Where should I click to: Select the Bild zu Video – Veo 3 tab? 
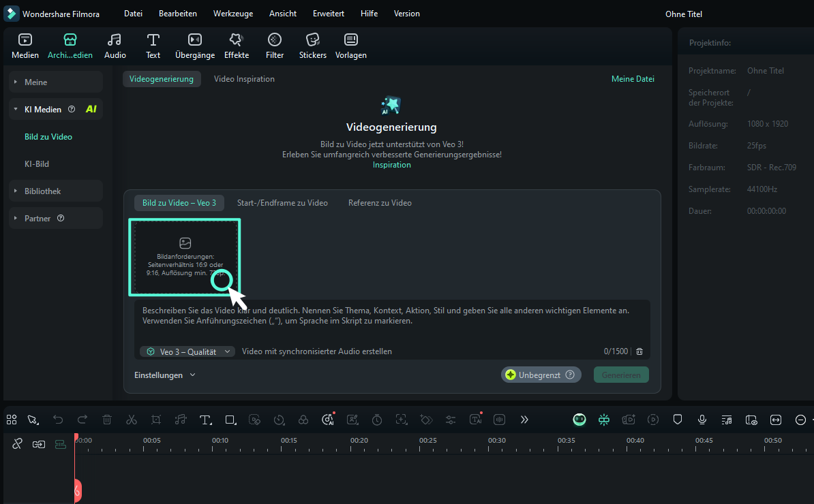click(179, 203)
